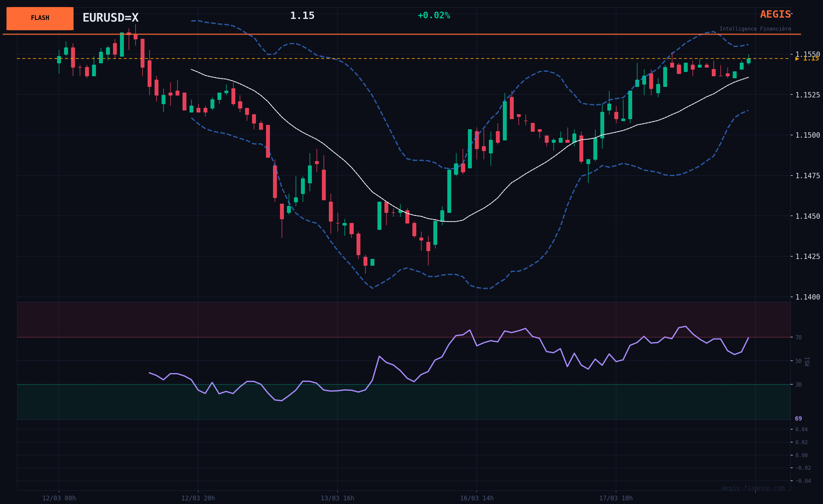The height and width of the screenshot is (504, 823).
Task: Click the +0.02% change indicator
Action: point(433,15)
